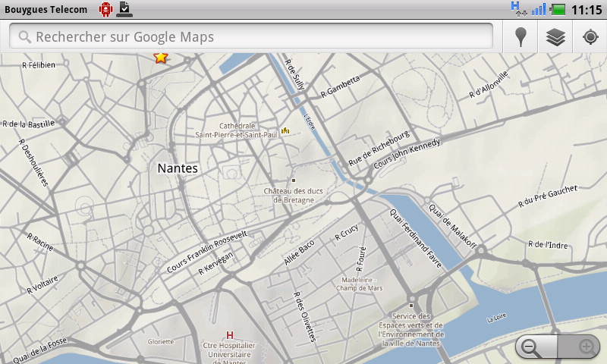
Task: Tap Madeleine - Champ de Mars label
Action: pyautogui.click(x=359, y=284)
